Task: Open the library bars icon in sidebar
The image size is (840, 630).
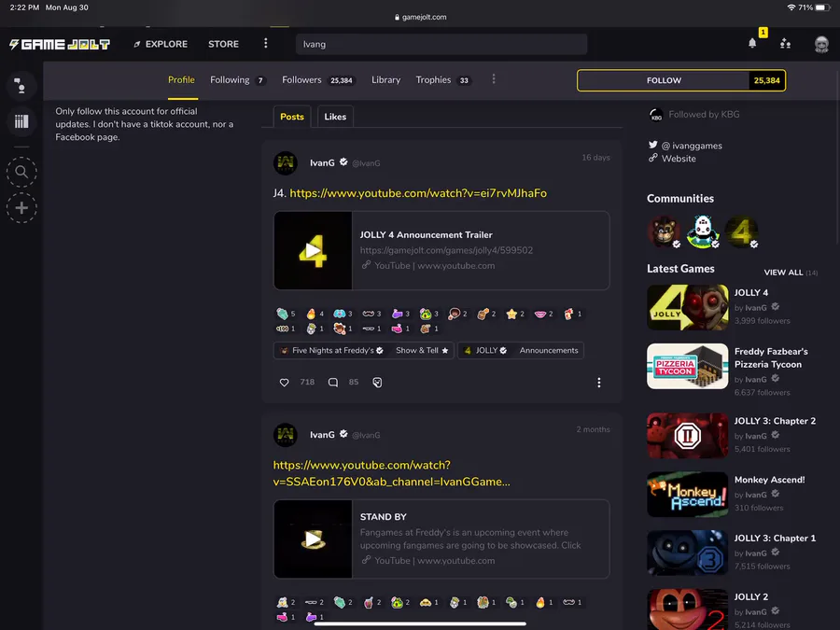Action: [21, 121]
